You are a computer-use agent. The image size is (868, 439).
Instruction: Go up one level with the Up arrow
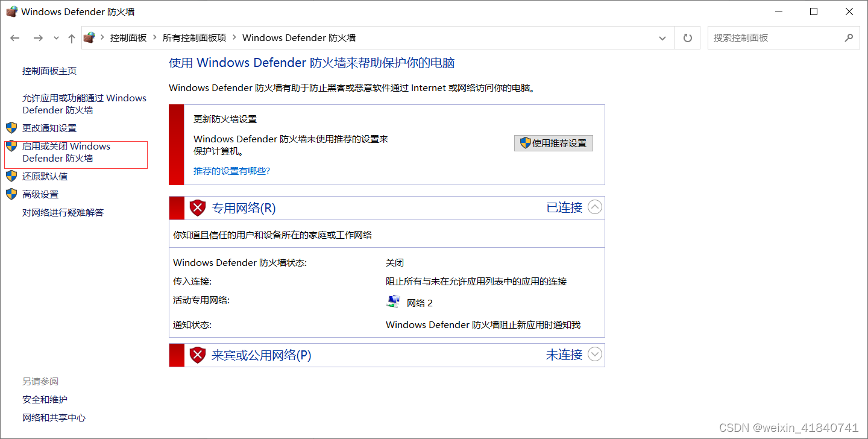coord(72,38)
